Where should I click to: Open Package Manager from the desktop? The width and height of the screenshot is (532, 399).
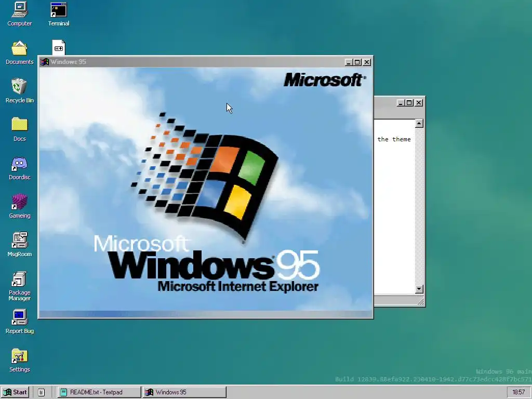pyautogui.click(x=19, y=286)
